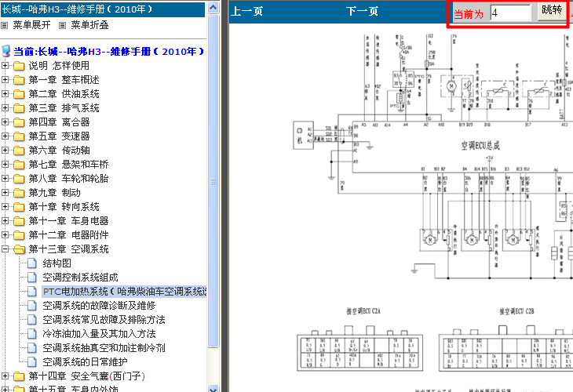
Task: Expand 第四章 离合器 tree node
Action: (x=5, y=122)
